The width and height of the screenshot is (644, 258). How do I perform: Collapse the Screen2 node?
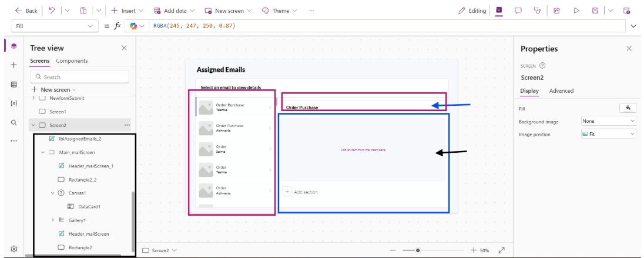click(x=32, y=125)
